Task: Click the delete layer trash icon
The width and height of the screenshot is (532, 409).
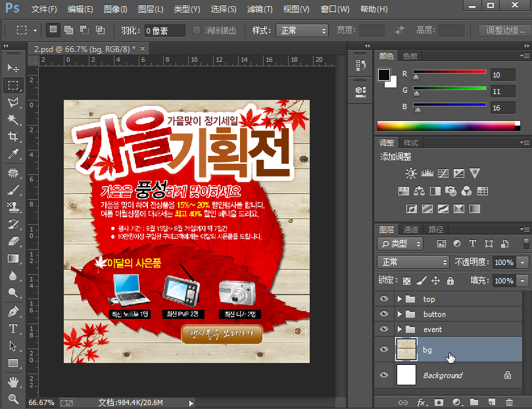Action: point(508,402)
